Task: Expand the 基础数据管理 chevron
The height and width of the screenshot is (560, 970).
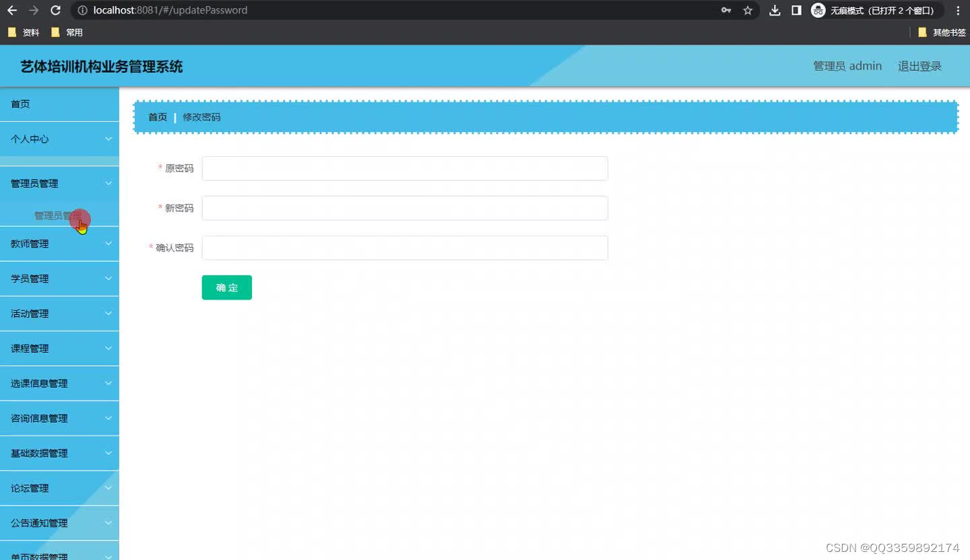Action: [108, 454]
